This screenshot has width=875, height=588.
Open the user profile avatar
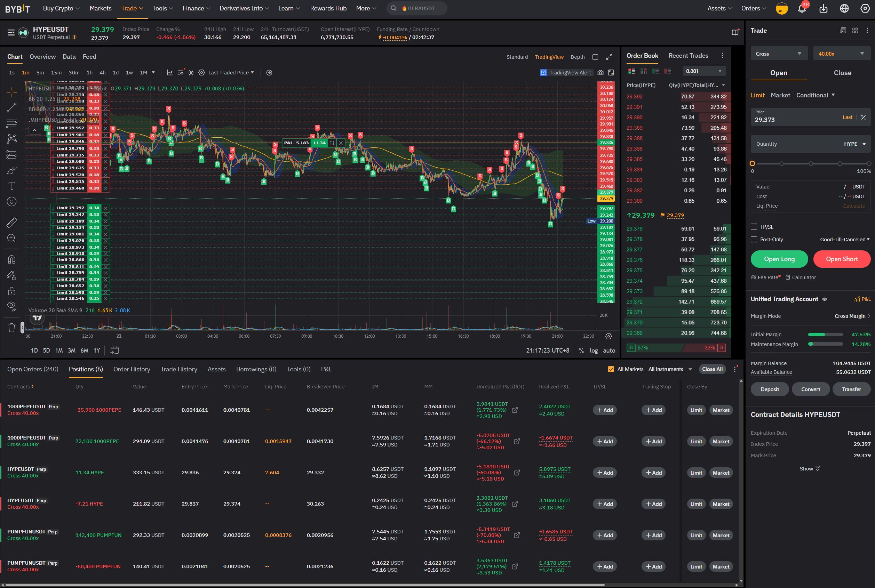(781, 8)
